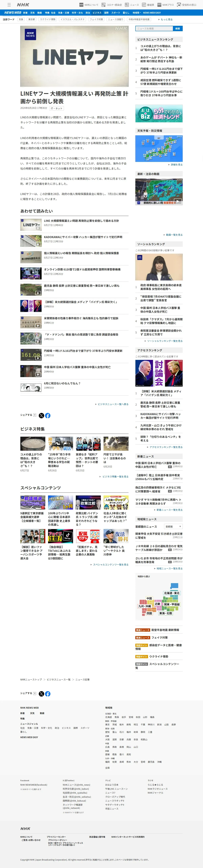Open 特設サイト ウクライナ情勢 sidebar link
This screenshot has width=203, height=868.
(x=159, y=656)
